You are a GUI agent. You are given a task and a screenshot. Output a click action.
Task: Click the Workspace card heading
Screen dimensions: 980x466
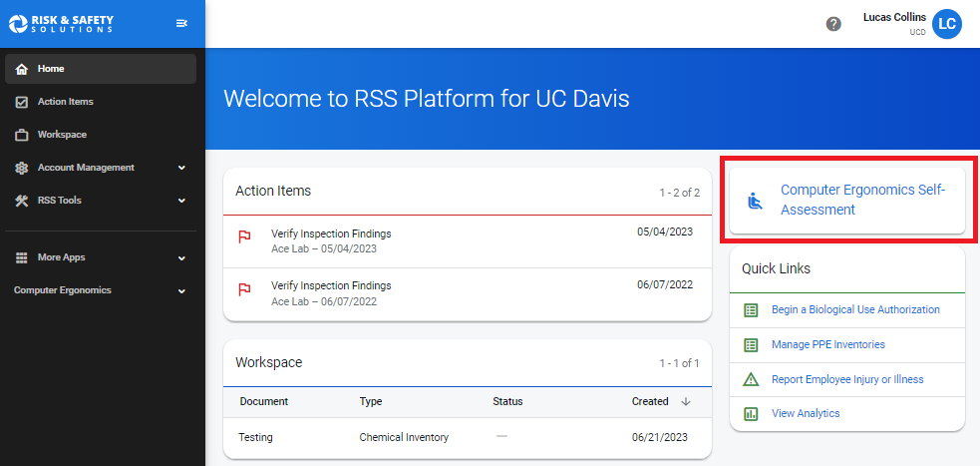coord(269,363)
